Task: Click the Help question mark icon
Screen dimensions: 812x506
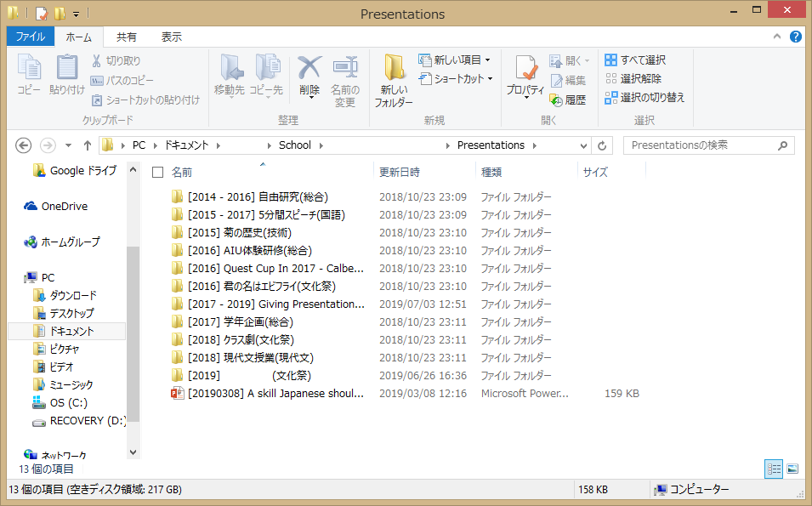Action: pyautogui.click(x=795, y=37)
